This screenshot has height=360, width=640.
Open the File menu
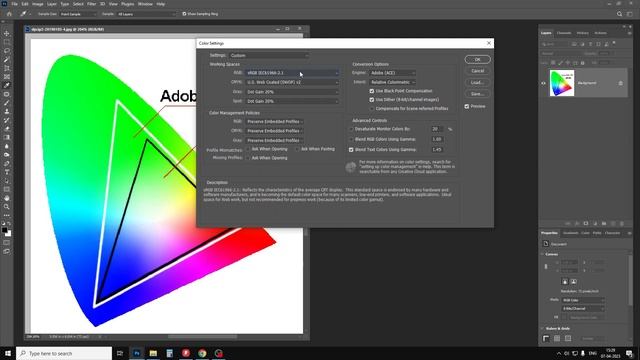pos(14,4)
